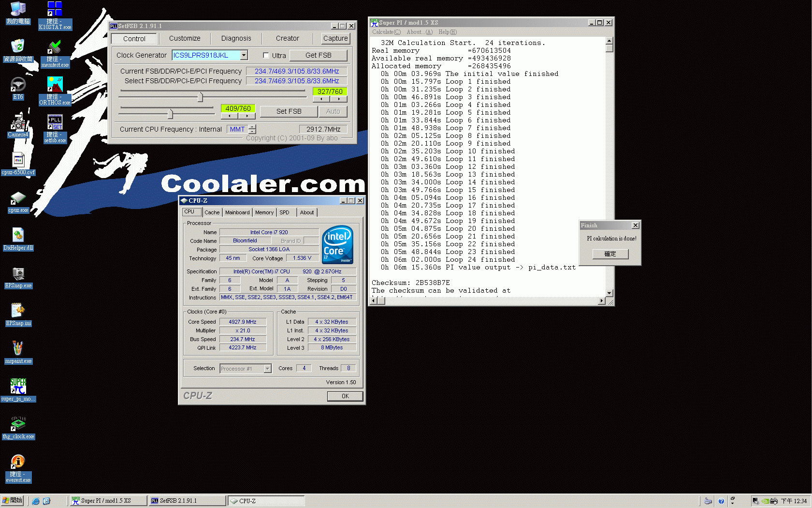The height and width of the screenshot is (508, 812).
Task: Click right arrow under 409/760 value
Action: (247, 116)
